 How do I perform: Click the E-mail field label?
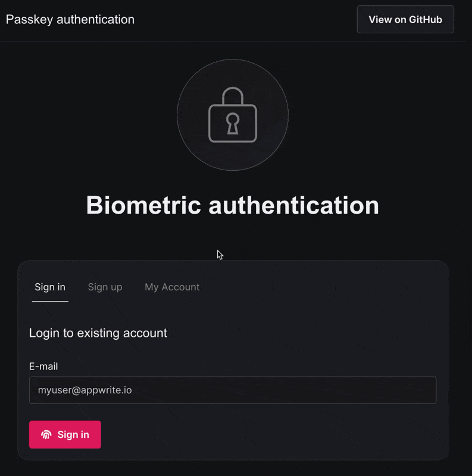point(43,367)
